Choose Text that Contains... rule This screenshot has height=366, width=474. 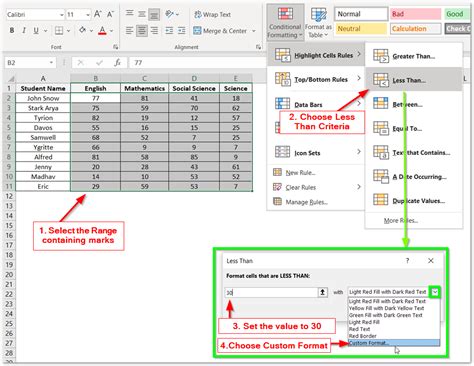coord(413,153)
